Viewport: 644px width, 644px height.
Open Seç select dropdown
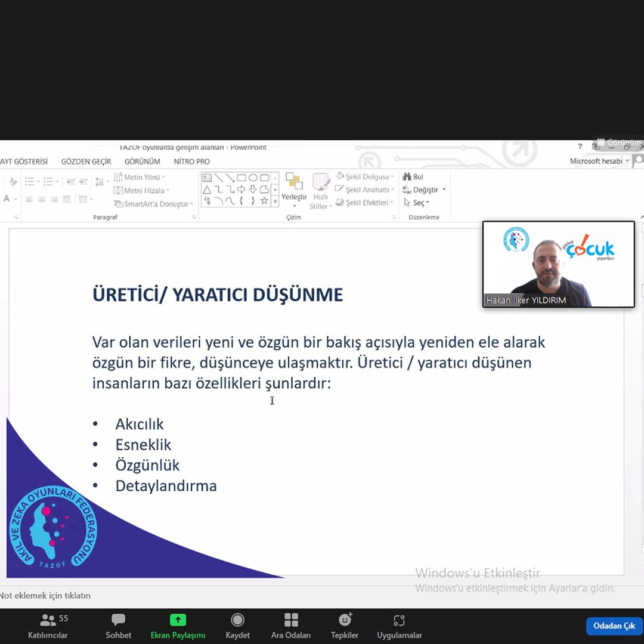click(416, 203)
